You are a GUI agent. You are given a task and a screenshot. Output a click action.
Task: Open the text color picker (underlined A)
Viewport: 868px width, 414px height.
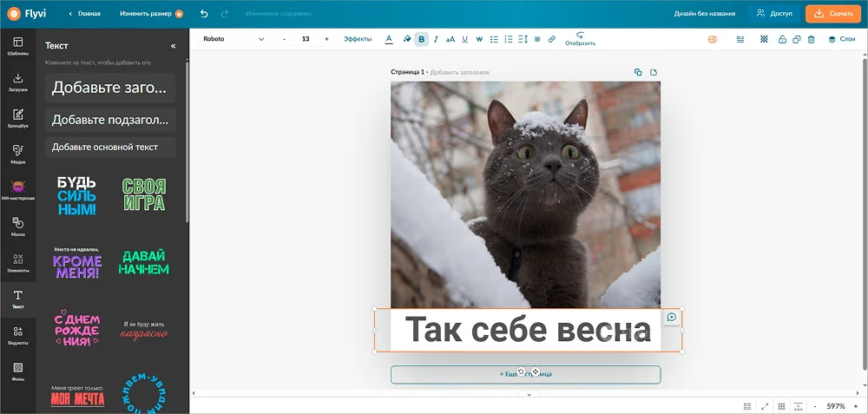[x=388, y=39]
